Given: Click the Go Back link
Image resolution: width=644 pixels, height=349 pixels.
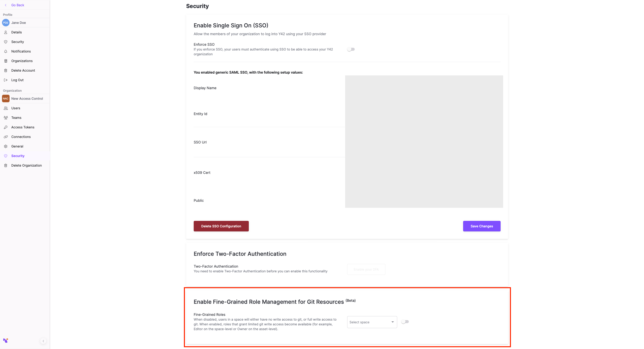Looking at the screenshot, I should [18, 5].
